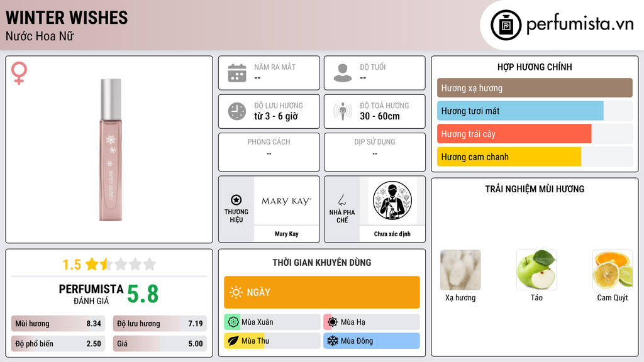
Task: Click the perfumista.vn perfume bottle logo icon
Action: tap(506, 25)
